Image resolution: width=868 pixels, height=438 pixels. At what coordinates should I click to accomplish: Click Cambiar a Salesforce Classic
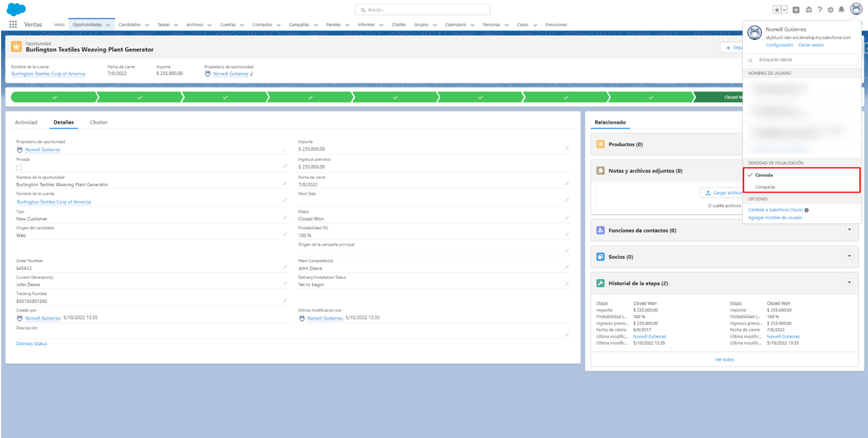click(x=775, y=210)
